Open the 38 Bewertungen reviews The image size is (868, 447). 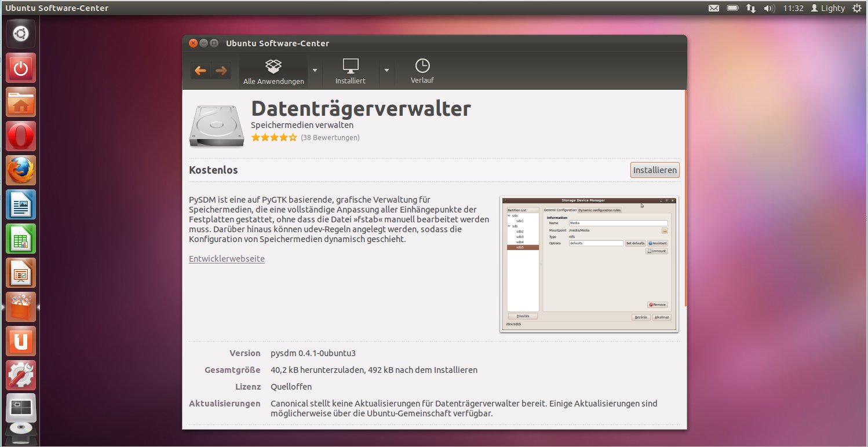tap(330, 138)
